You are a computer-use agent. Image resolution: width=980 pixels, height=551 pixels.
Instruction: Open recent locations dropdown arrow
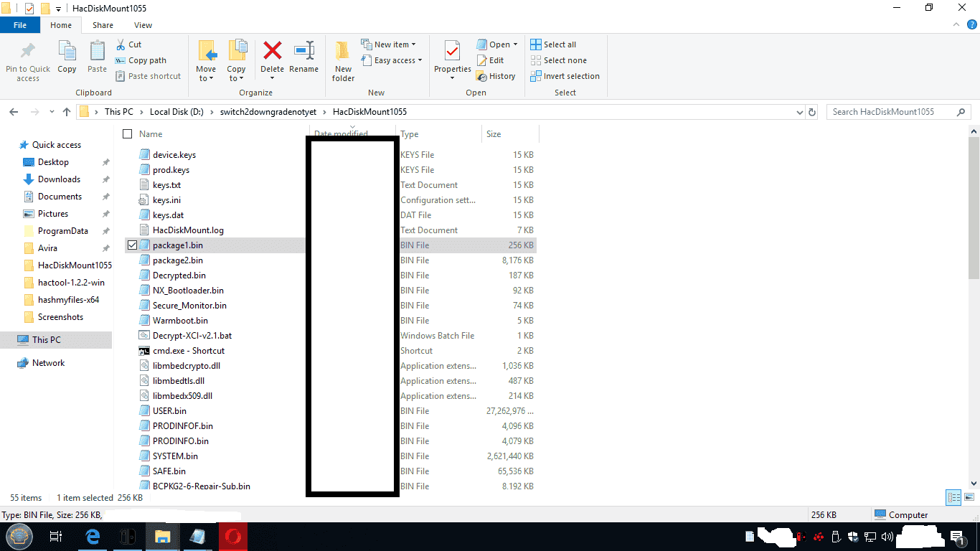point(52,112)
